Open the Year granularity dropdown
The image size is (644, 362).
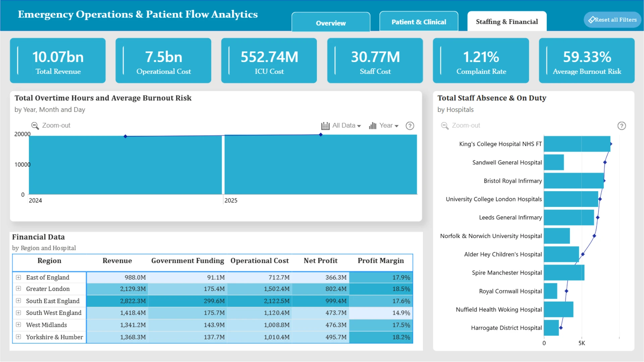pyautogui.click(x=389, y=125)
